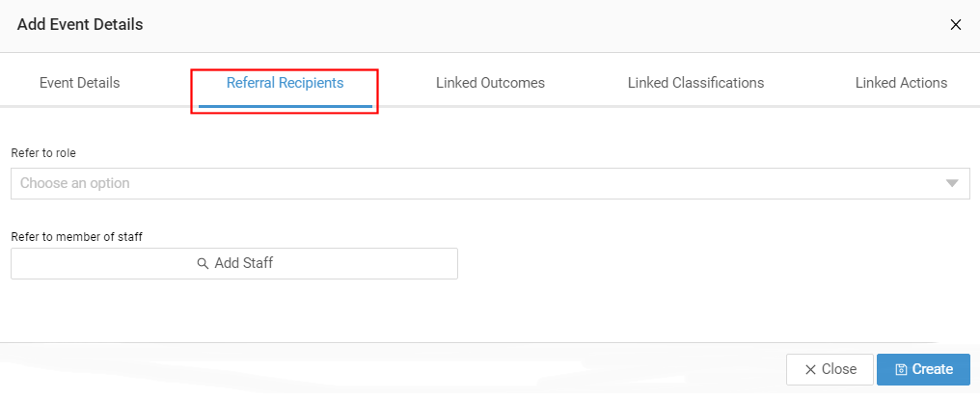Click the blue Create button

click(923, 370)
